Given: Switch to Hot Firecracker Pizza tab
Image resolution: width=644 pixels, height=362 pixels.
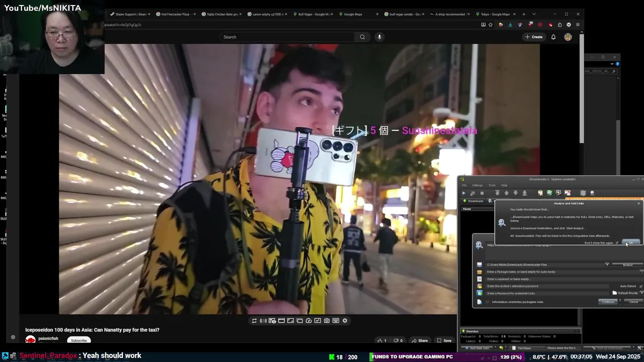Looking at the screenshot, I should pyautogui.click(x=175, y=14).
